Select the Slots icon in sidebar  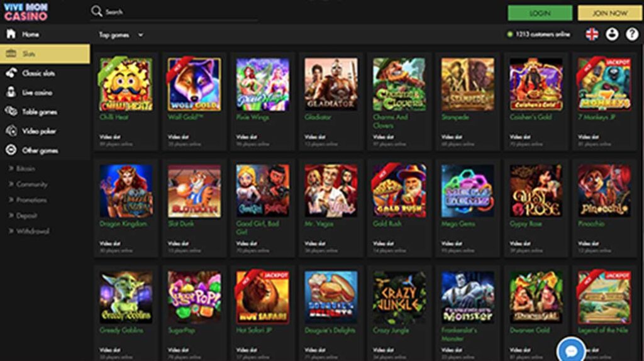click(11, 53)
